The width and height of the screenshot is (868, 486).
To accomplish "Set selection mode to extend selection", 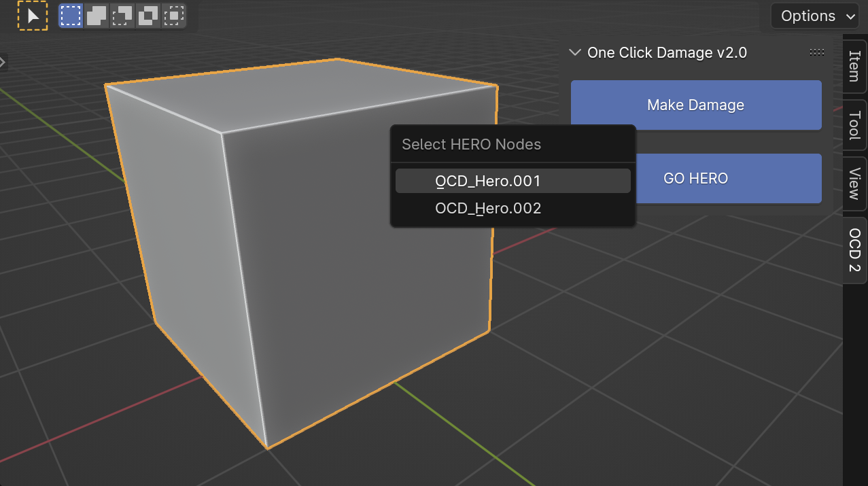I will [97, 16].
